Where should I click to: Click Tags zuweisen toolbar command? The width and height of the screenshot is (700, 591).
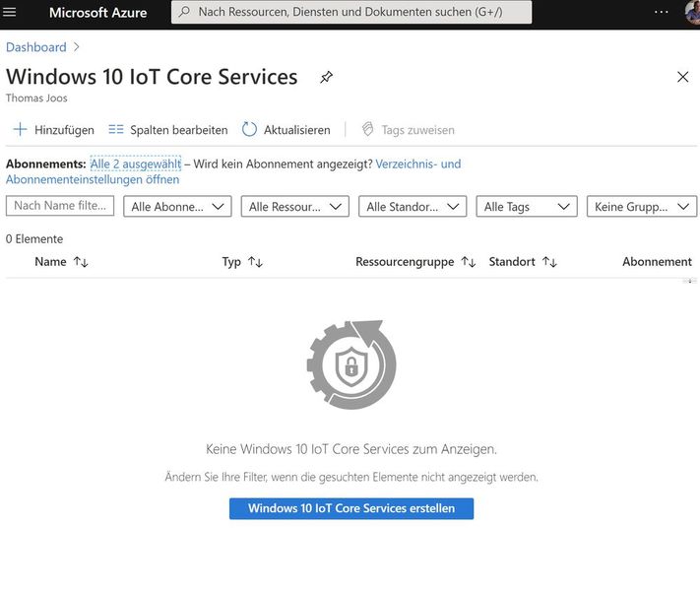pyautogui.click(x=408, y=130)
